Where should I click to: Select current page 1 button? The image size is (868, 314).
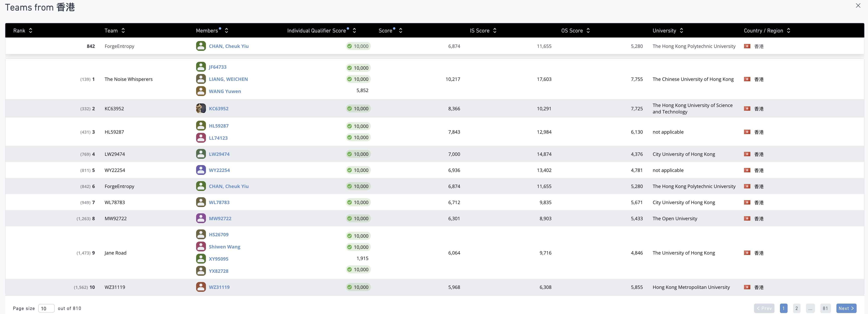(783, 308)
